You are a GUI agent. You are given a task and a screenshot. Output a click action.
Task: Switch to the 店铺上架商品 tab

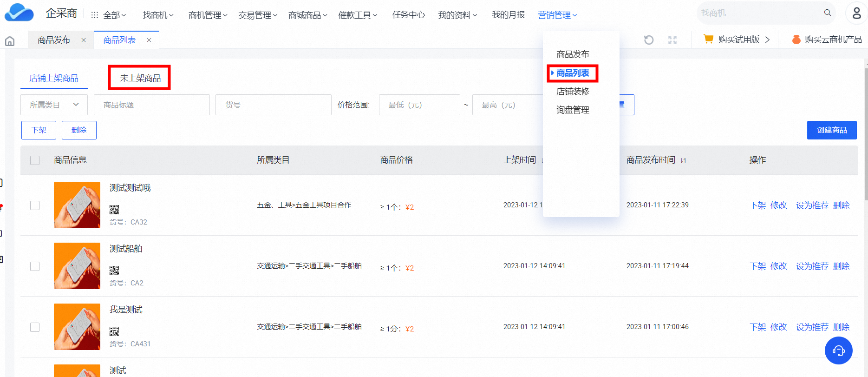tap(54, 78)
